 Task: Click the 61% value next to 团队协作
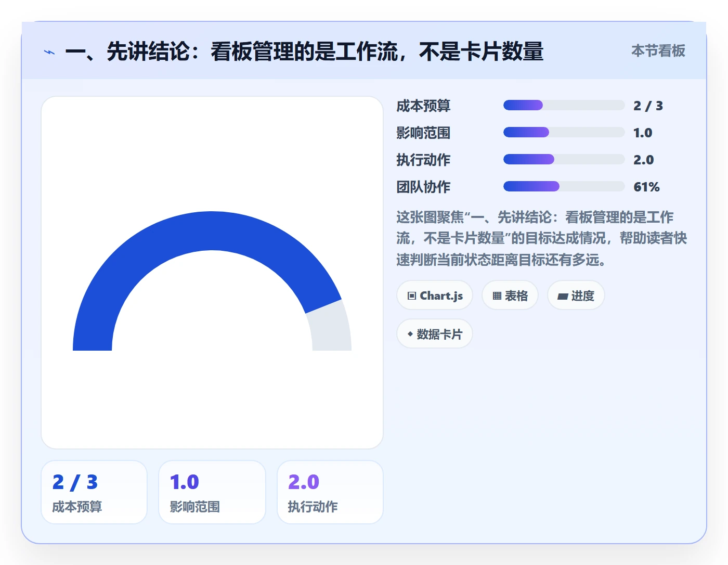coord(646,187)
